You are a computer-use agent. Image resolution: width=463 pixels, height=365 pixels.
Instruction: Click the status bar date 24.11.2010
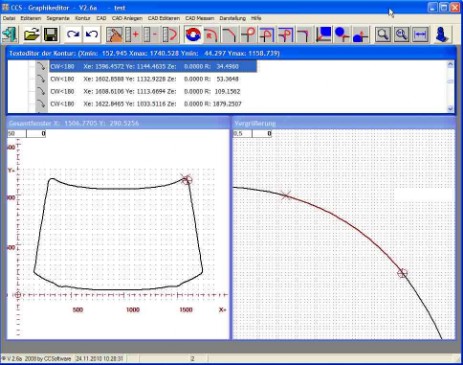(99, 359)
